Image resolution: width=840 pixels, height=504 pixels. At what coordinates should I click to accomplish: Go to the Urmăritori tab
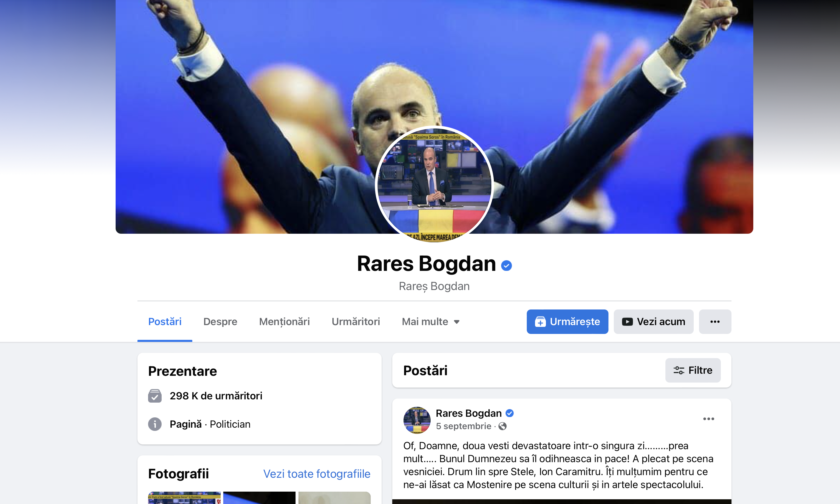[x=356, y=322]
